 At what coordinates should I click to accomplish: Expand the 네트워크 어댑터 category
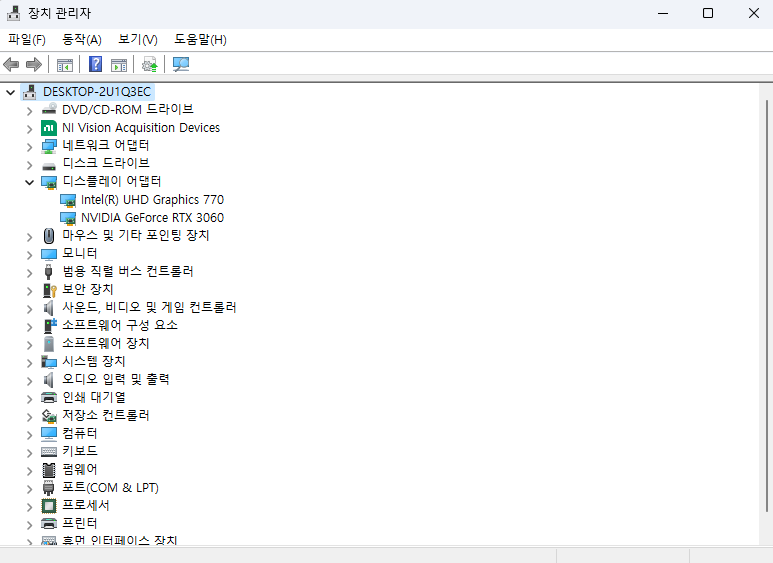[30, 147]
